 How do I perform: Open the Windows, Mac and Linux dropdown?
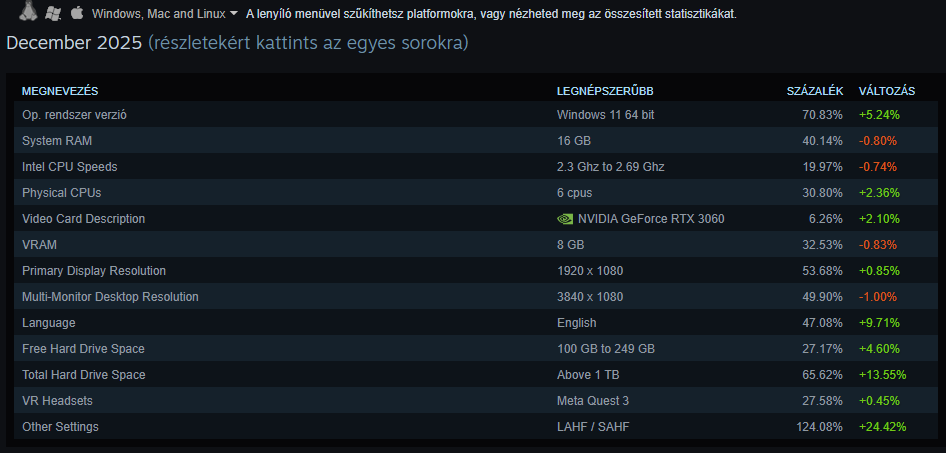(x=165, y=14)
